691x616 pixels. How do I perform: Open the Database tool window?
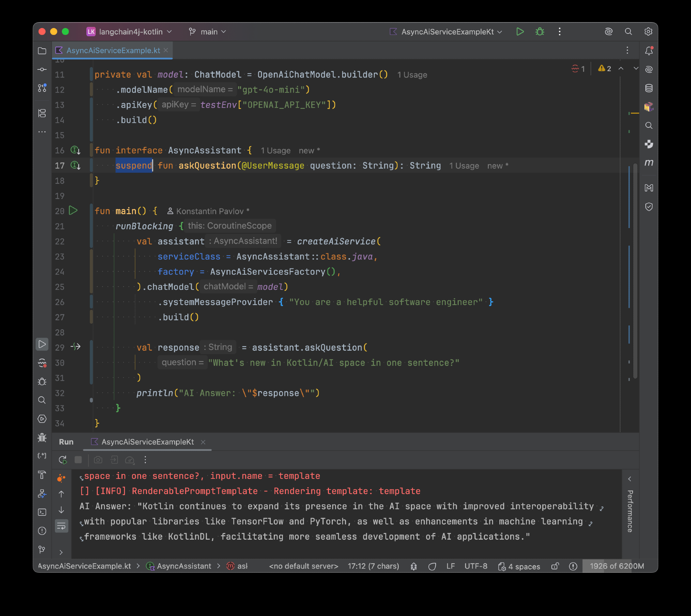click(649, 88)
